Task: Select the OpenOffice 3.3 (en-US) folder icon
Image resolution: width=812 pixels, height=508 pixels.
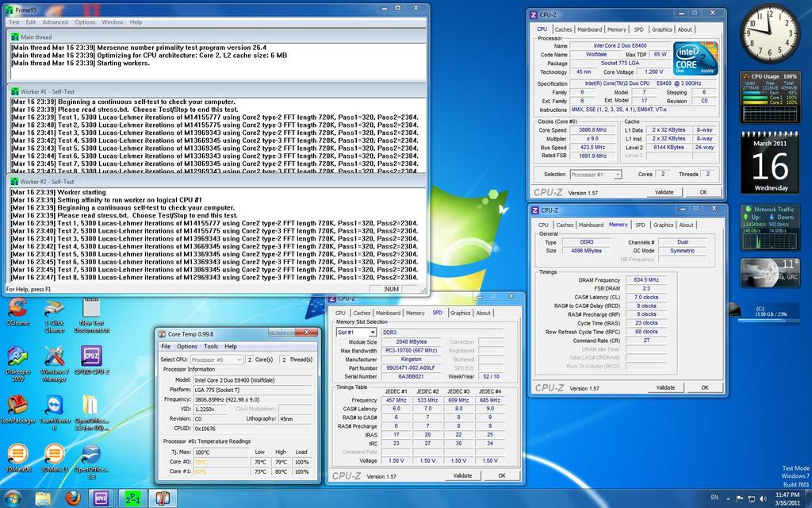Action: pos(91,413)
